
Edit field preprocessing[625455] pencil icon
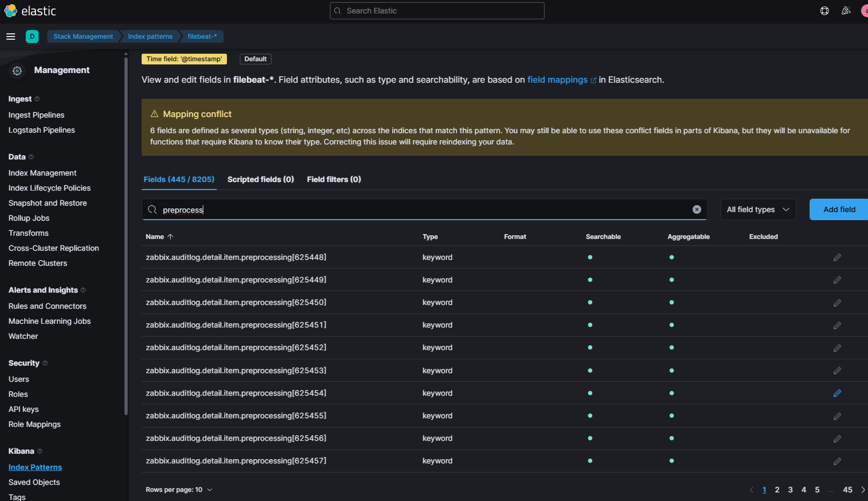click(837, 416)
